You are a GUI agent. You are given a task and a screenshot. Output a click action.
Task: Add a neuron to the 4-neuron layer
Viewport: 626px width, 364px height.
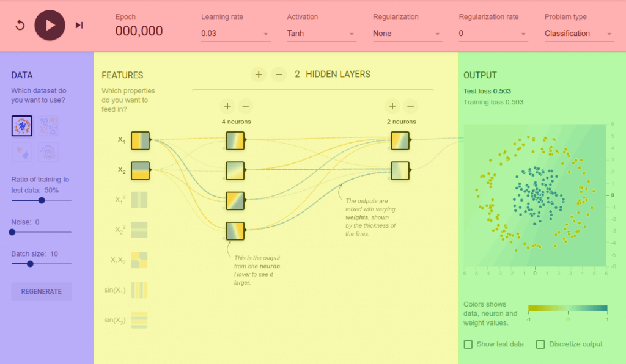pos(226,106)
